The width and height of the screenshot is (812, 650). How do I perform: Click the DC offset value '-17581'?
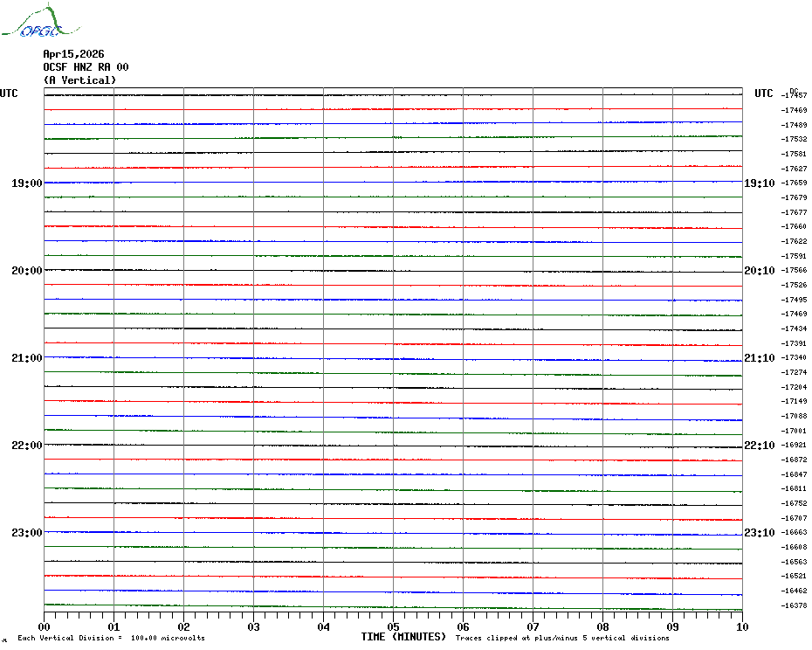click(795, 154)
